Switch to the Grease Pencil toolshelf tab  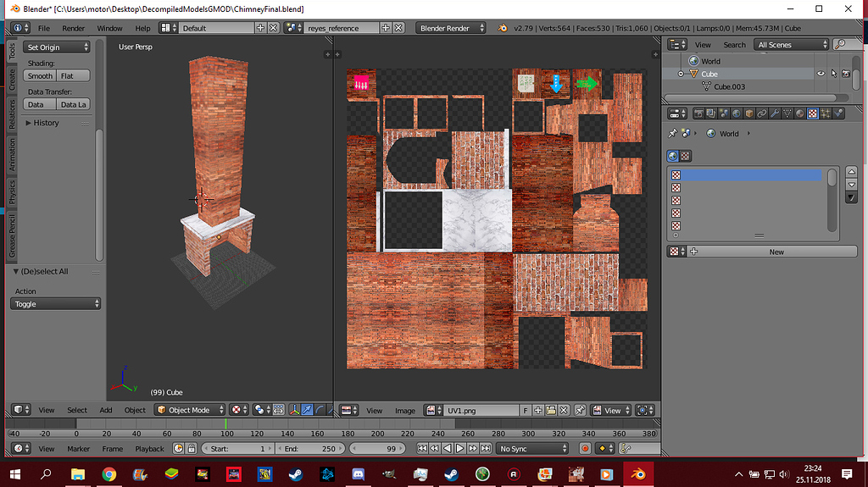point(12,236)
